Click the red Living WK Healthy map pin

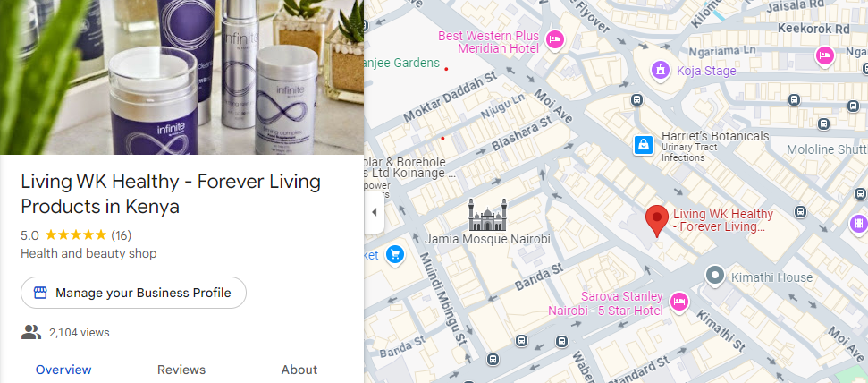pos(657,221)
